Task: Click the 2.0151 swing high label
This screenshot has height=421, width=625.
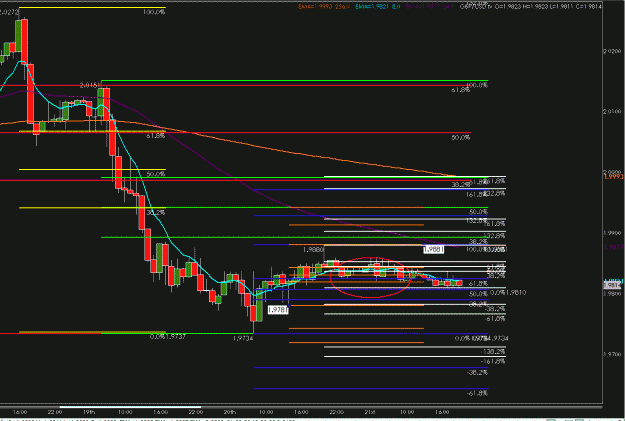Action: tap(89, 85)
